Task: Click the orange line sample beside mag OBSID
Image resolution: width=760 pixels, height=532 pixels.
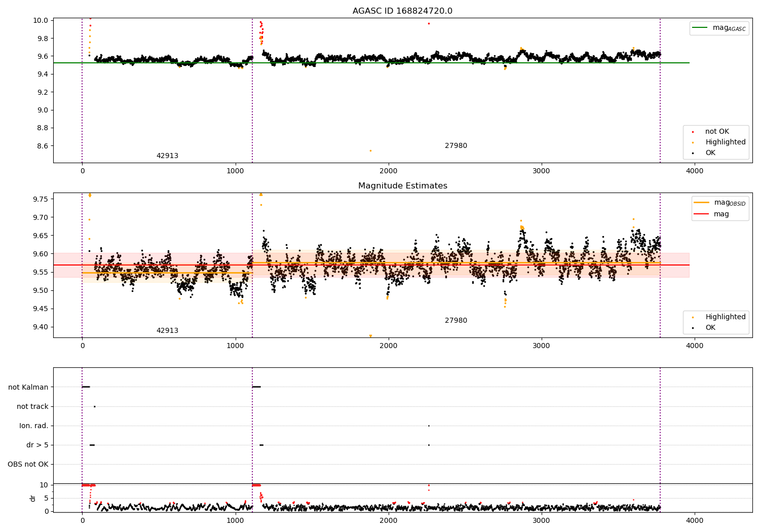Action: pyautogui.click(x=702, y=202)
